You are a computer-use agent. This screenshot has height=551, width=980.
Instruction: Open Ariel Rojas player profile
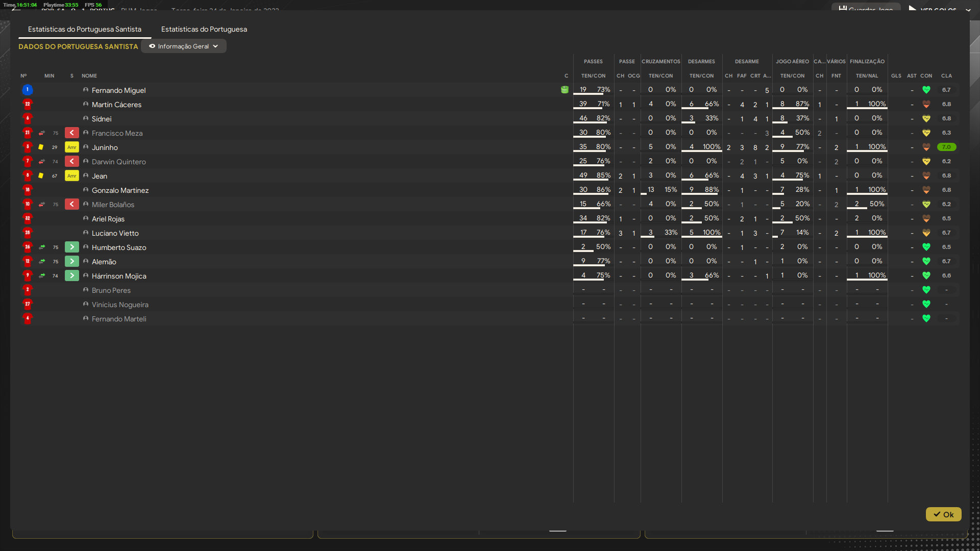click(x=108, y=219)
